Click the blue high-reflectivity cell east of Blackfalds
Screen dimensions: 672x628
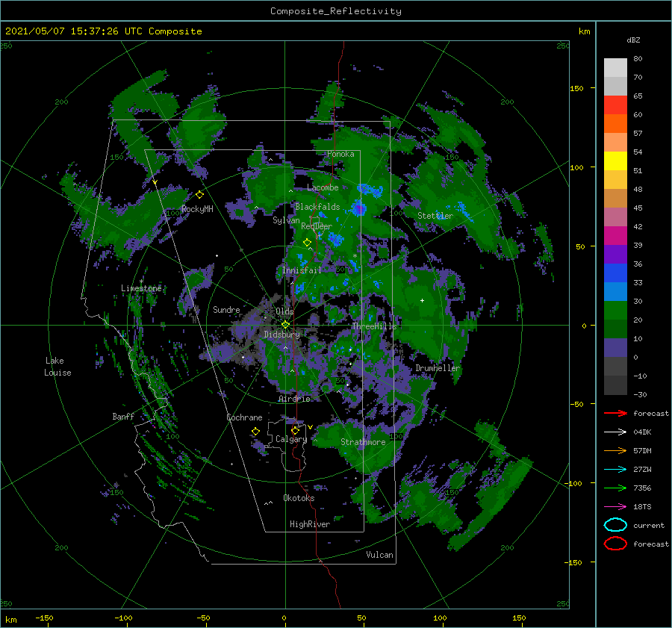(358, 209)
